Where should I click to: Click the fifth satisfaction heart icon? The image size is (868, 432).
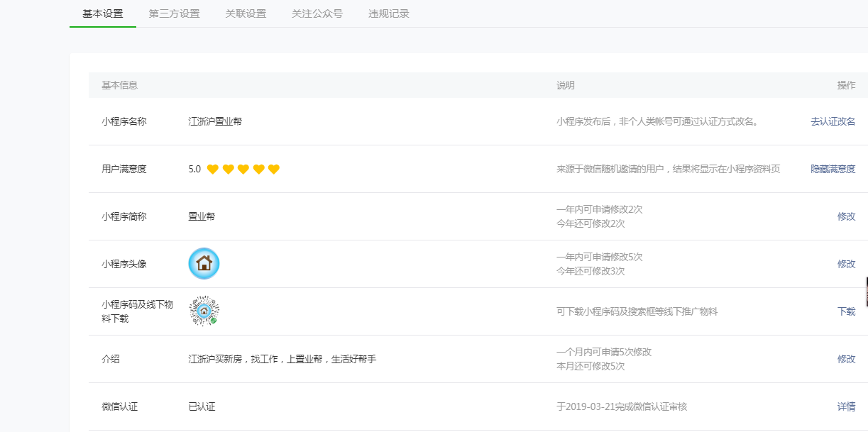tap(274, 169)
